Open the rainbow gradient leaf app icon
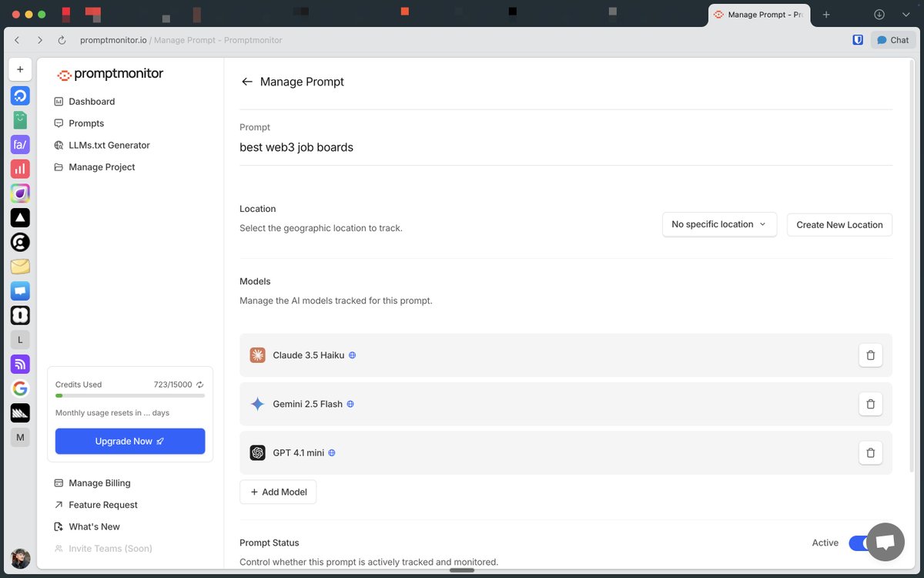 coord(20,193)
